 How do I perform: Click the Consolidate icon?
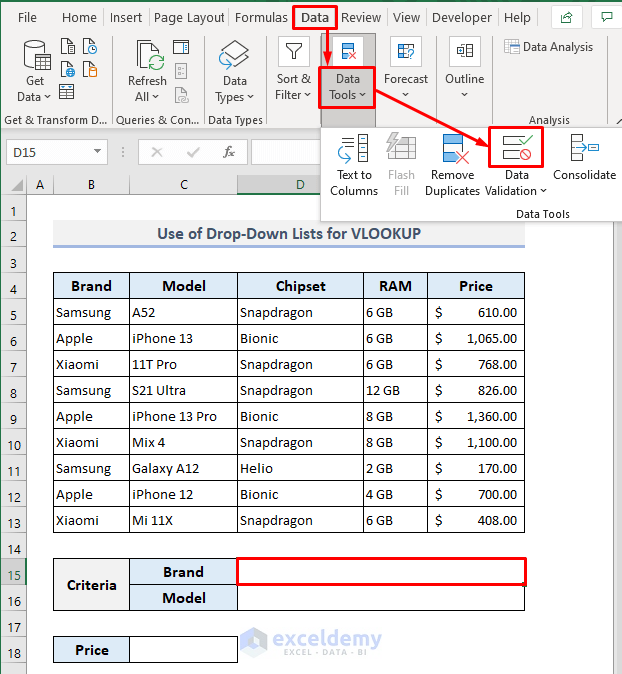coord(584,149)
